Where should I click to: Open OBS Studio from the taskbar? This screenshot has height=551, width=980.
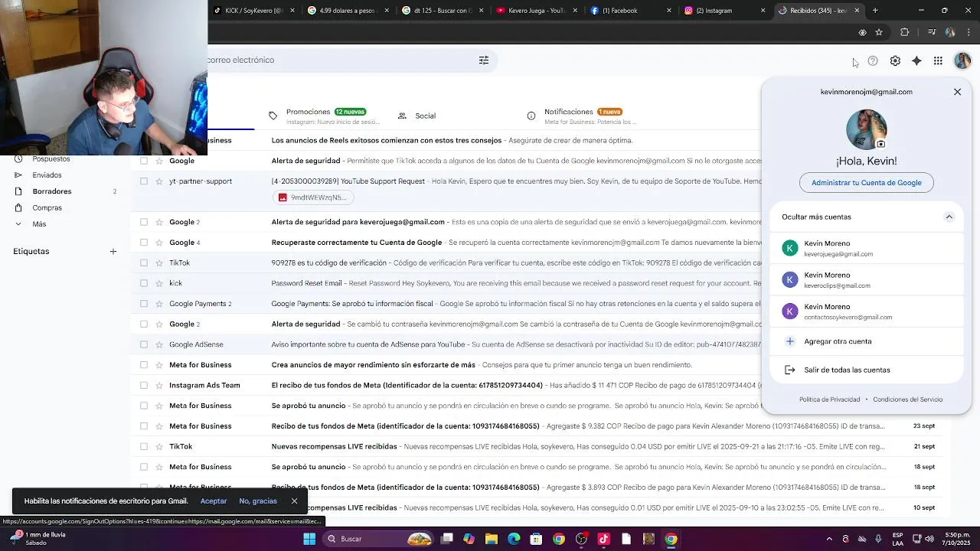click(581, 539)
